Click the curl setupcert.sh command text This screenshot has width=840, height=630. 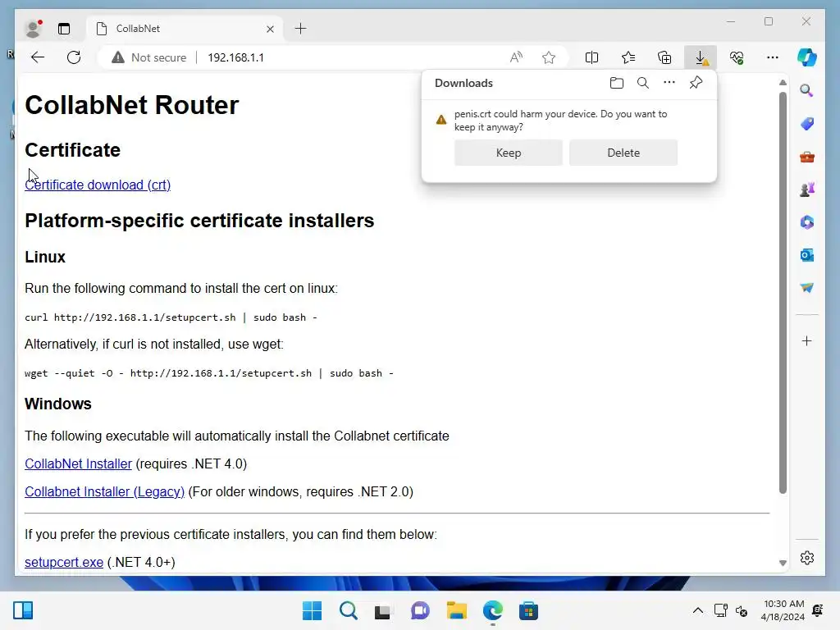(171, 317)
